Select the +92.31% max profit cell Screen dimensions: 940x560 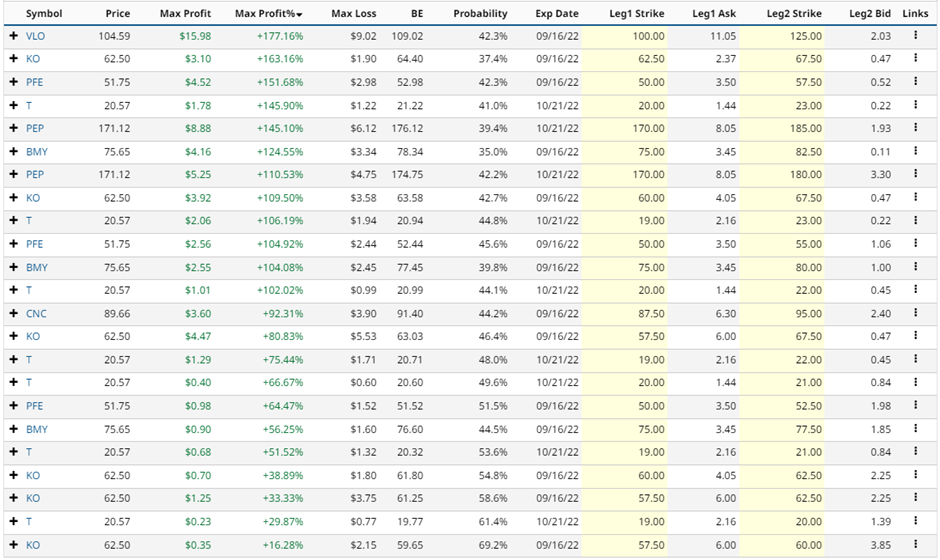[x=283, y=314]
